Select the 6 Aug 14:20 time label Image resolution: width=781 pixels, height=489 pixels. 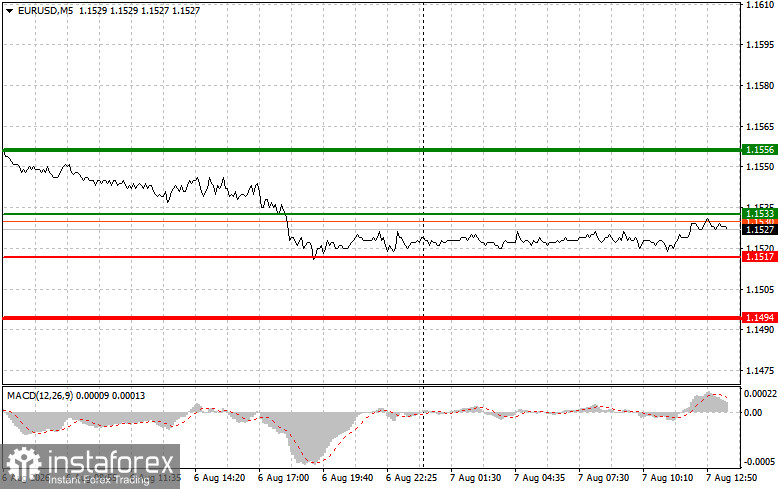tap(220, 478)
